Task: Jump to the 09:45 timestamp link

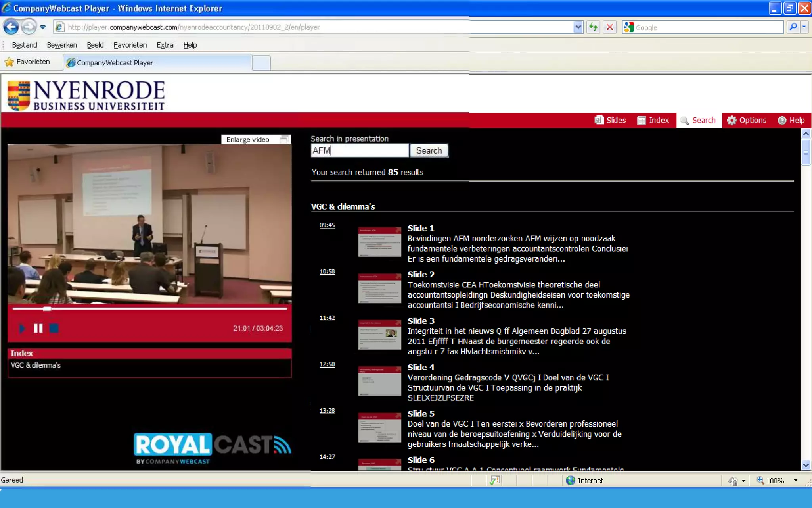Action: tap(327, 225)
